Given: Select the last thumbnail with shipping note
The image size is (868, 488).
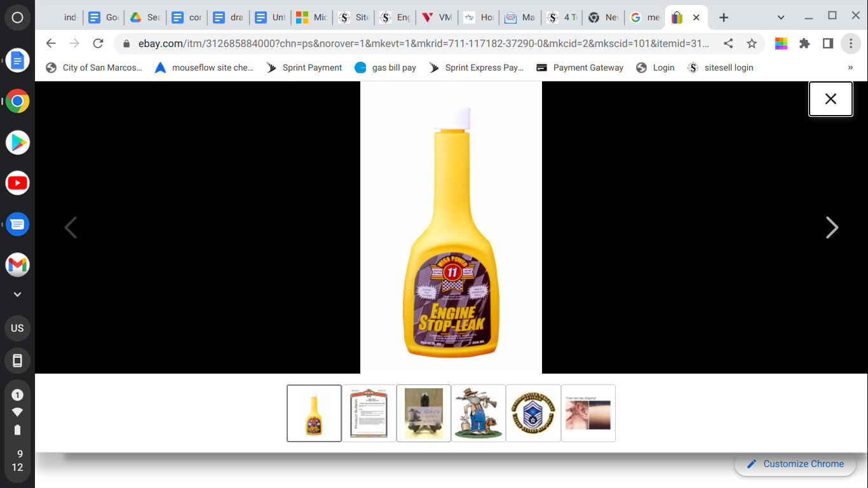Looking at the screenshot, I should (588, 413).
